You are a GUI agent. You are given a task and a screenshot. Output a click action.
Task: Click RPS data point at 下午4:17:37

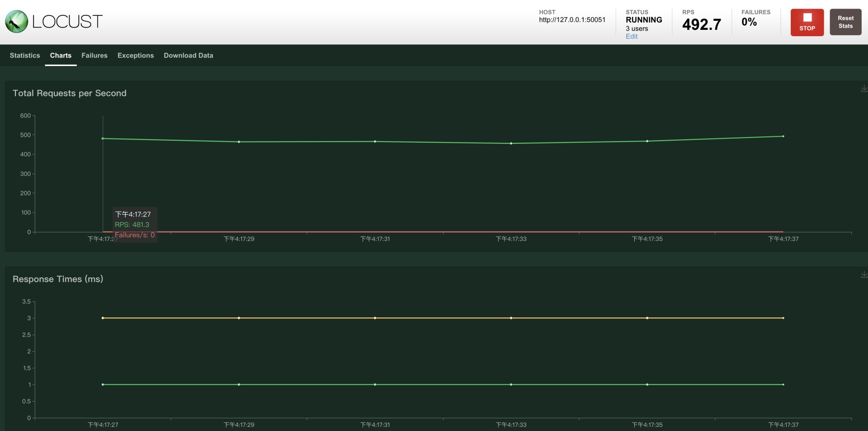click(x=783, y=136)
